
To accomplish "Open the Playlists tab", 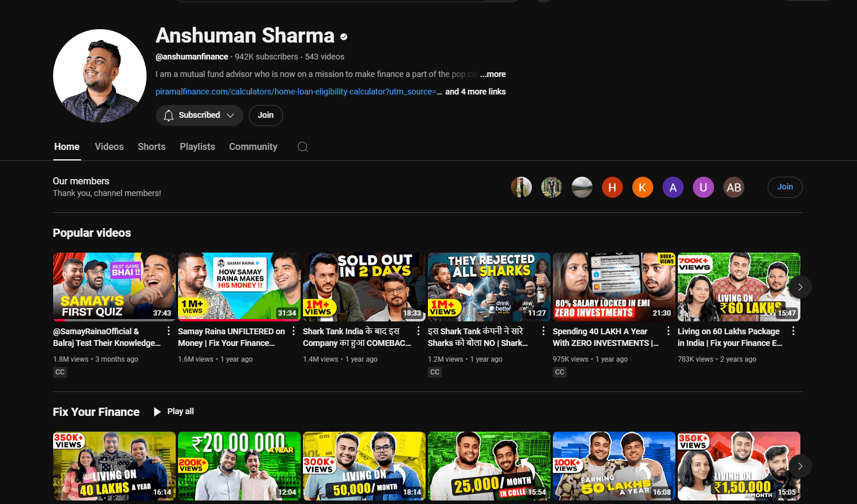I will (x=197, y=147).
